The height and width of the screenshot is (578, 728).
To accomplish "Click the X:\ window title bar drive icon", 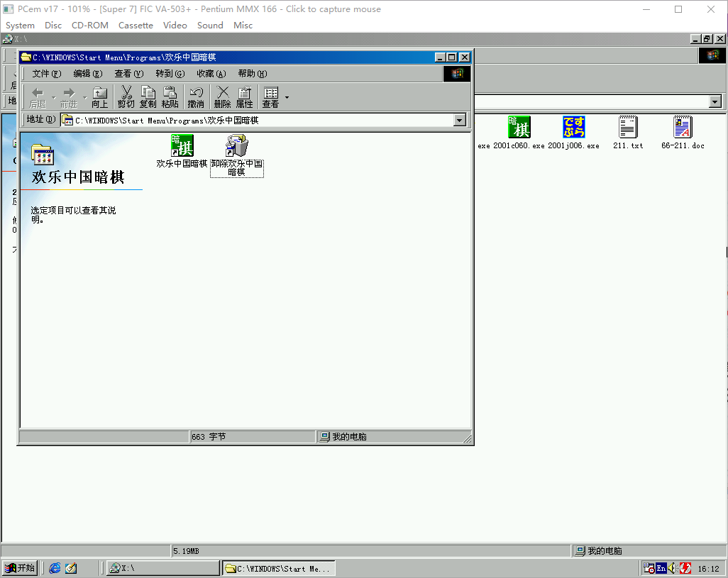I will point(7,39).
